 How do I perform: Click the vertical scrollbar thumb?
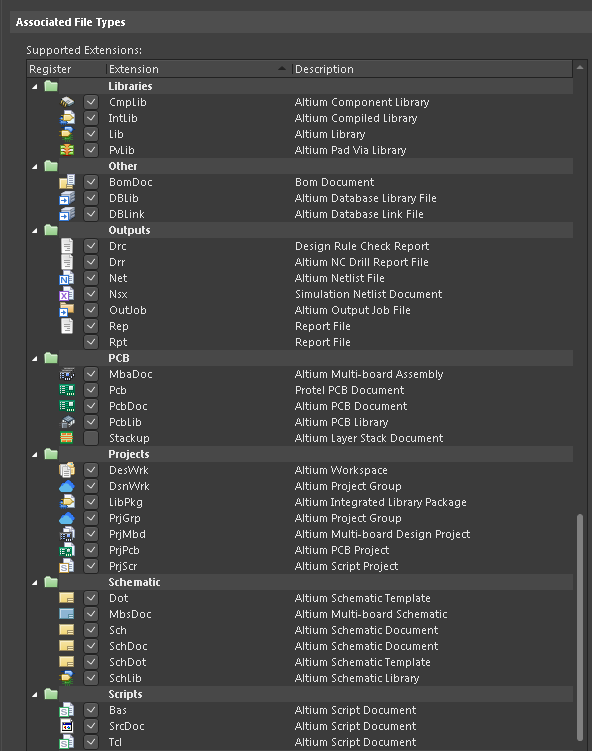(580, 627)
